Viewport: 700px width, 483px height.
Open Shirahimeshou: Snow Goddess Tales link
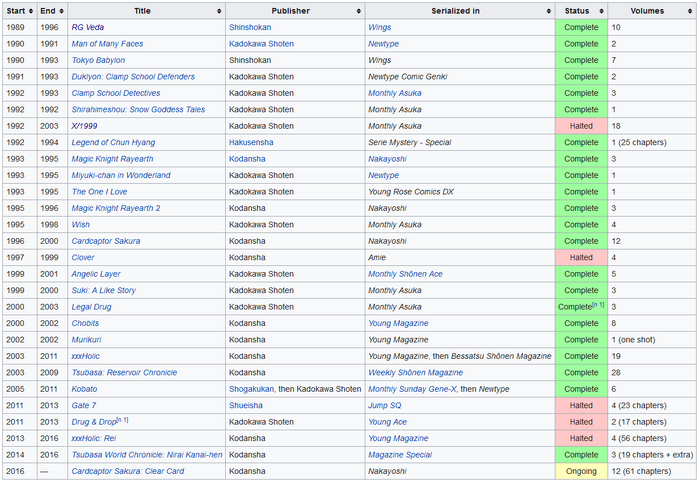coord(138,109)
